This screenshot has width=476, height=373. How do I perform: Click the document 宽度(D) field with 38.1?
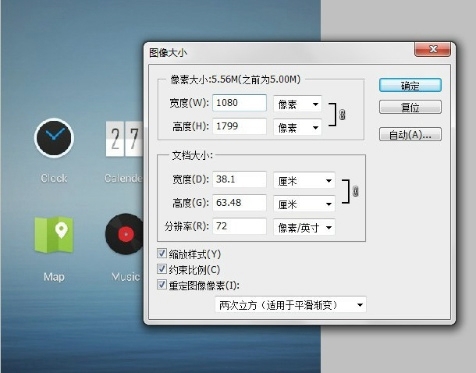(239, 179)
